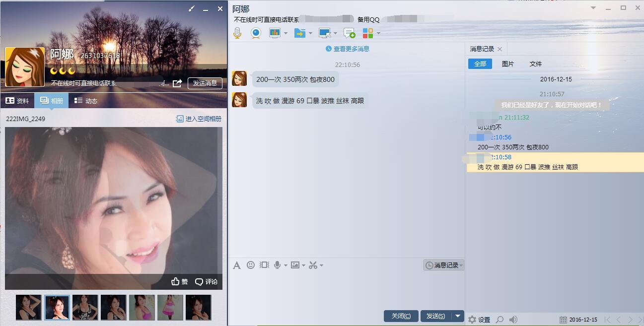
Task: Select the 文件 filter tab
Action: click(x=536, y=64)
